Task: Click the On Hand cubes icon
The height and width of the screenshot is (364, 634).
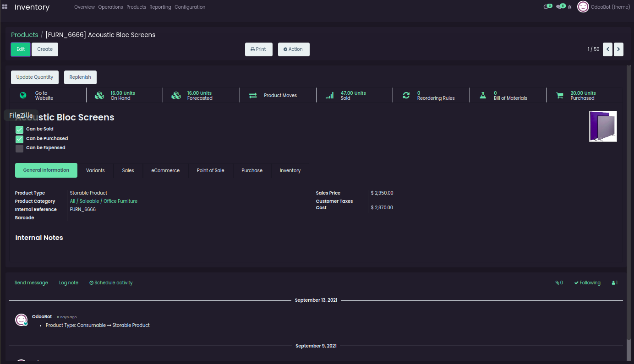Action: click(99, 95)
